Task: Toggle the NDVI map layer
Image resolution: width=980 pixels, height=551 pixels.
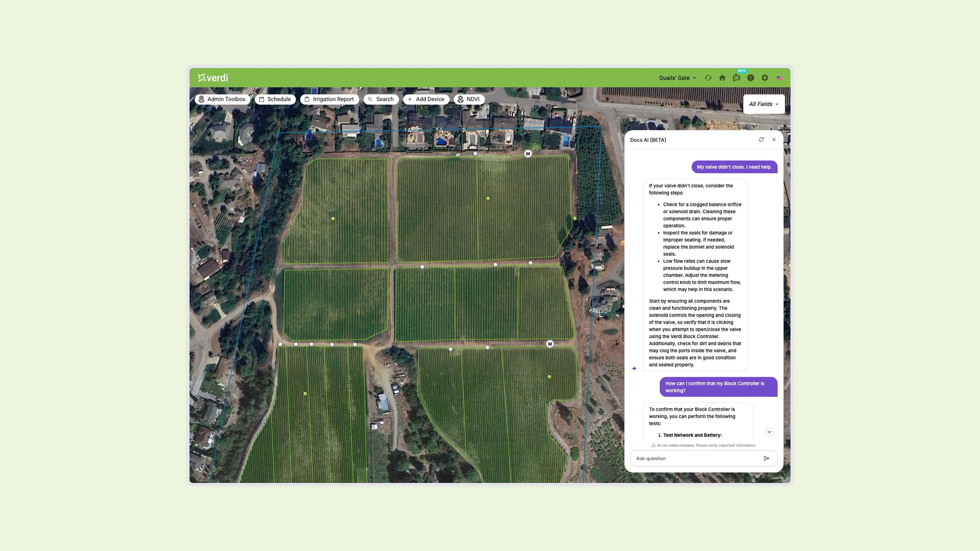Action: [x=469, y=99]
